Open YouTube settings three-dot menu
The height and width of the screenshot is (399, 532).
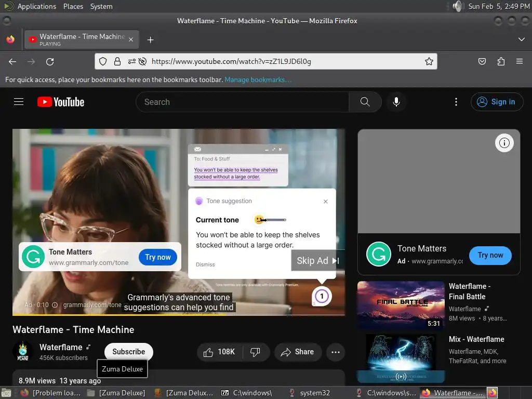[x=456, y=102]
